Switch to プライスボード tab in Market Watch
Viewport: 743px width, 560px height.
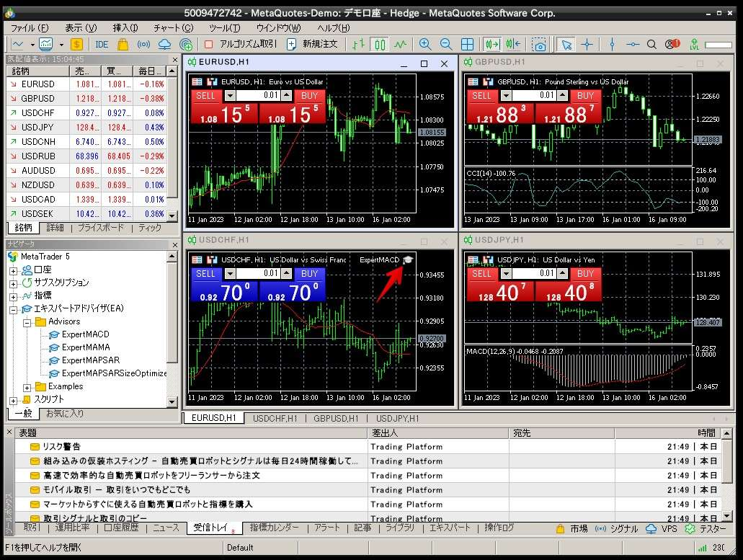pyautogui.click(x=100, y=228)
